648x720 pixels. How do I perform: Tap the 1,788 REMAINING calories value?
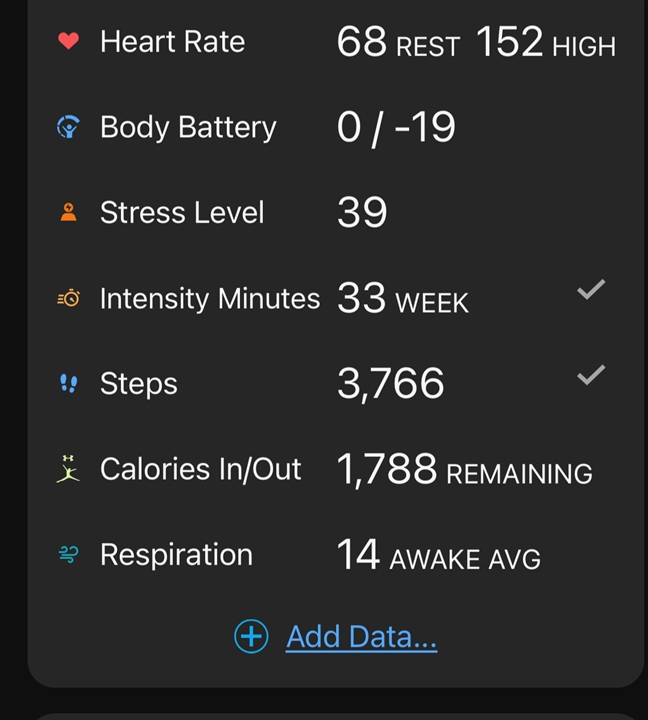point(465,470)
